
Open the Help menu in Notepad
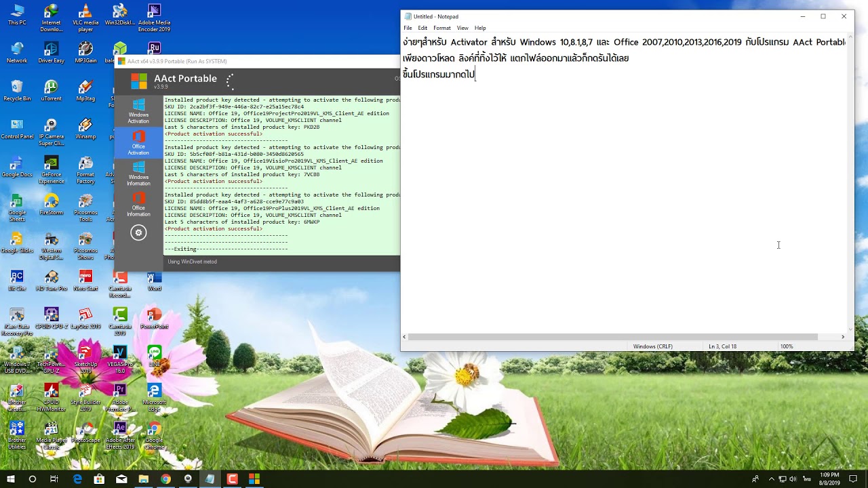coord(480,28)
